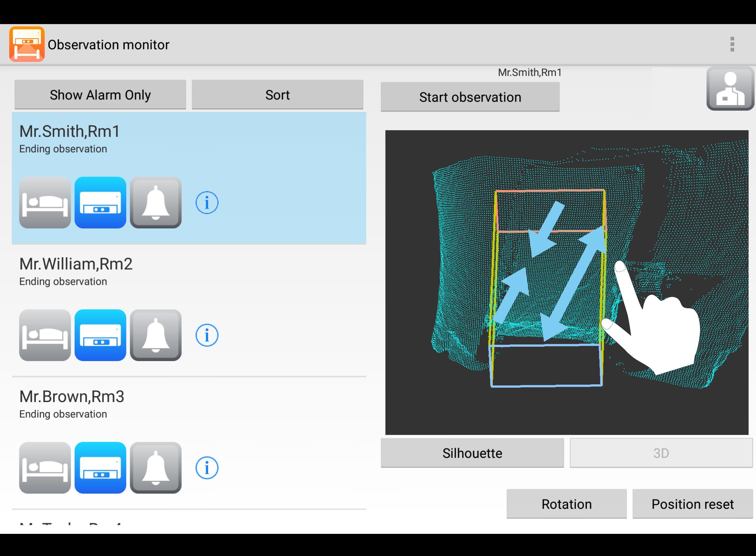Screen dimensions: 756x556
Task: Tap 'Ending observation' under Mr.Brown,Rm3
Action: [x=63, y=414]
